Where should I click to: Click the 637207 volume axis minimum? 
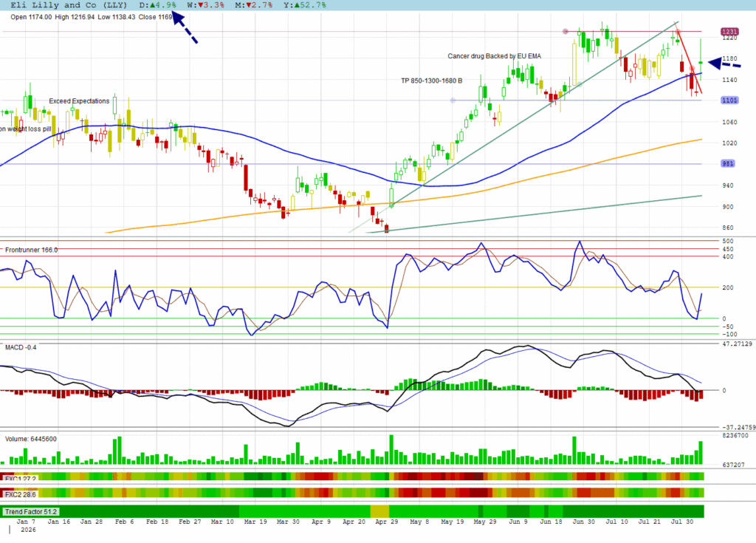click(733, 465)
